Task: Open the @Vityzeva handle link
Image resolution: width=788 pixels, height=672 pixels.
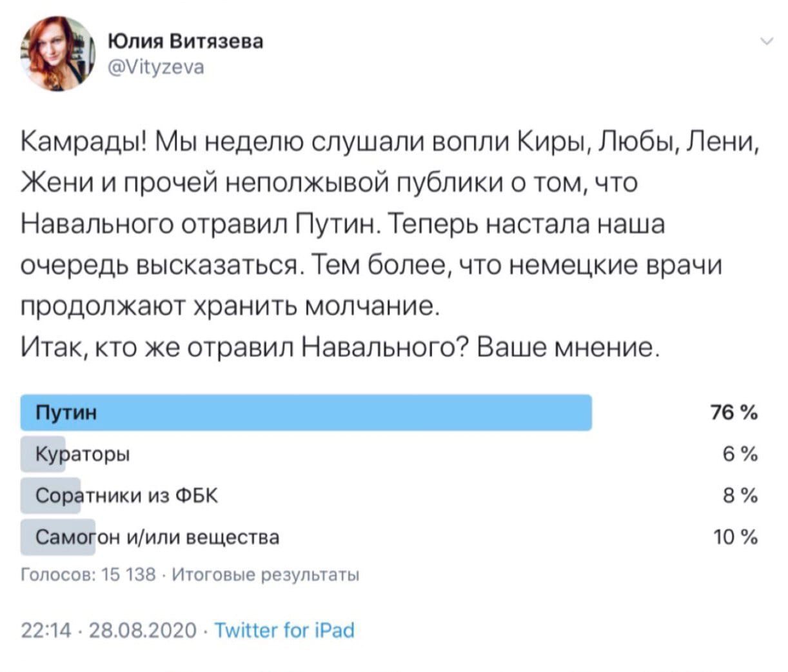Action: click(156, 67)
